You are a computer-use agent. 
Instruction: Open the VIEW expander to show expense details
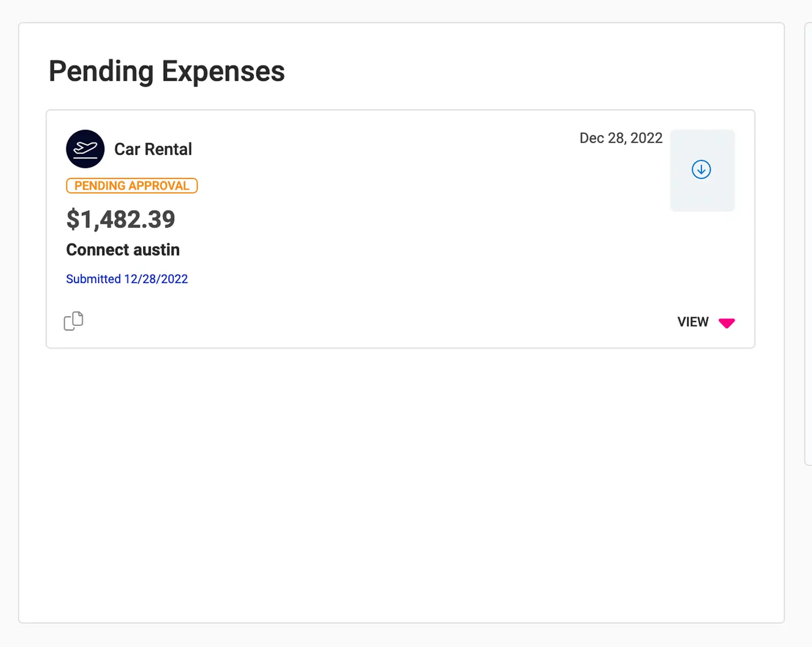click(x=705, y=322)
